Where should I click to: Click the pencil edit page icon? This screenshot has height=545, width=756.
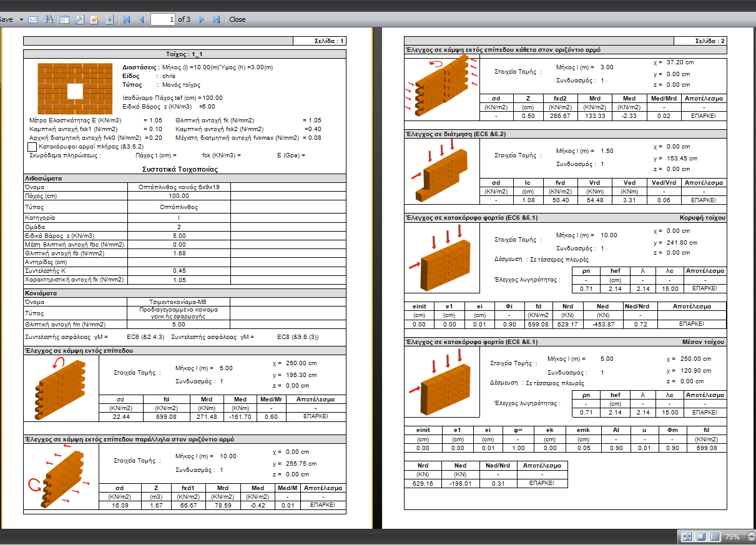pos(95,19)
